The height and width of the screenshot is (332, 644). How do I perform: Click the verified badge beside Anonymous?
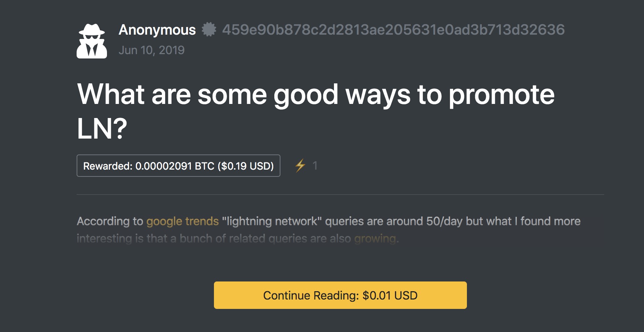[x=209, y=30]
